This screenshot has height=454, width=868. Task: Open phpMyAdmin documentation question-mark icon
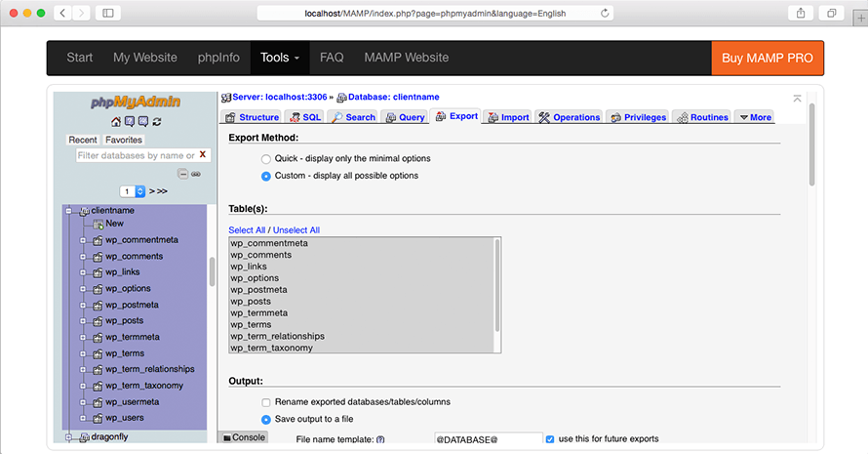pyautogui.click(x=130, y=121)
